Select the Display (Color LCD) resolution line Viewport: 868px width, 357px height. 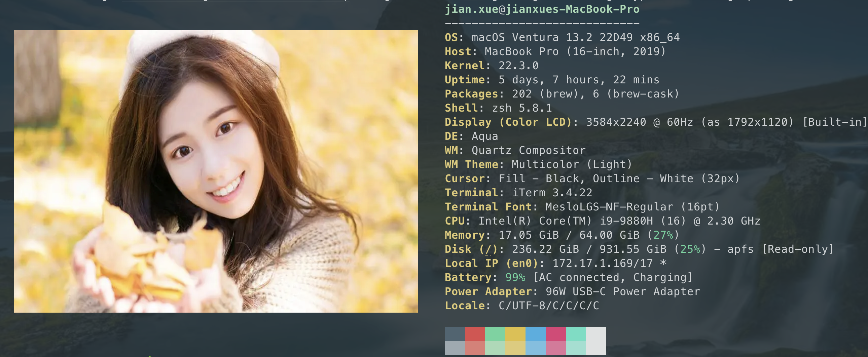tap(656, 122)
